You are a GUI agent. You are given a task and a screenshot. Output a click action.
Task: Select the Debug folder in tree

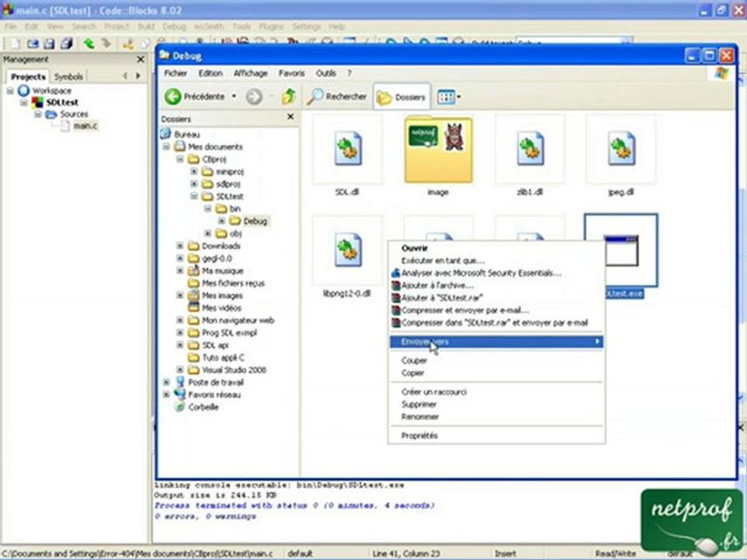(x=255, y=221)
